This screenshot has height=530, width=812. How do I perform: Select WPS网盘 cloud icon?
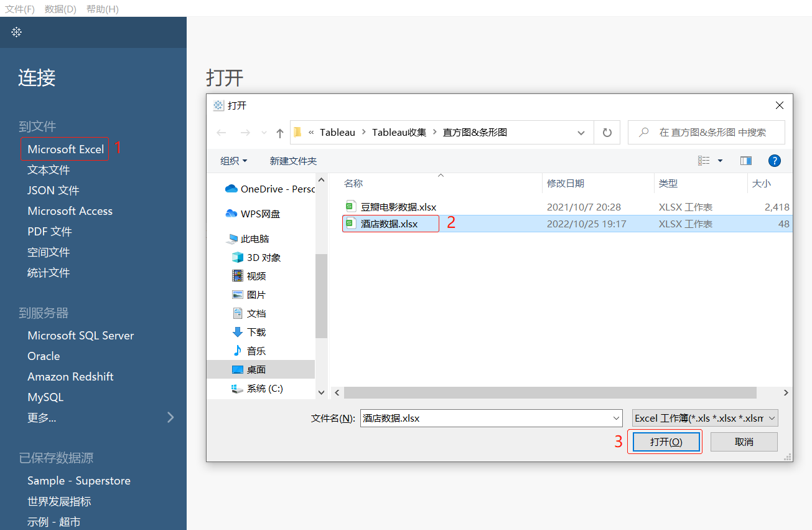[231, 214]
